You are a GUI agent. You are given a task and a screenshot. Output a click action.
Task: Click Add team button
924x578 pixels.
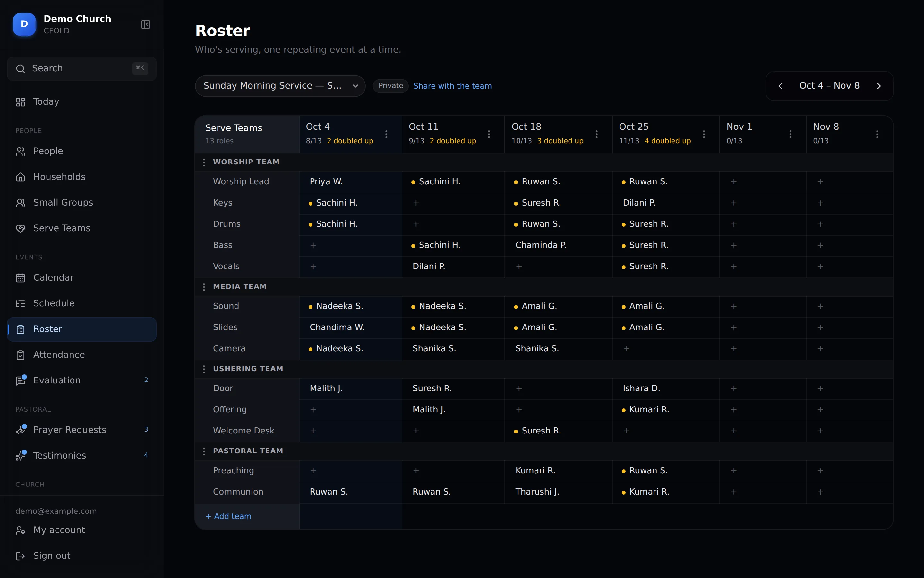point(228,516)
